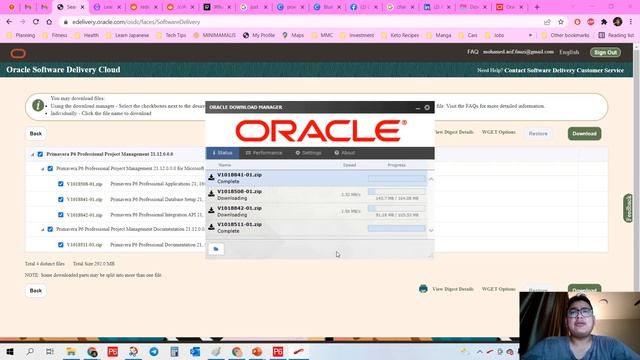
Task: Open Windows taskbar search
Action: pyautogui.click(x=30, y=351)
